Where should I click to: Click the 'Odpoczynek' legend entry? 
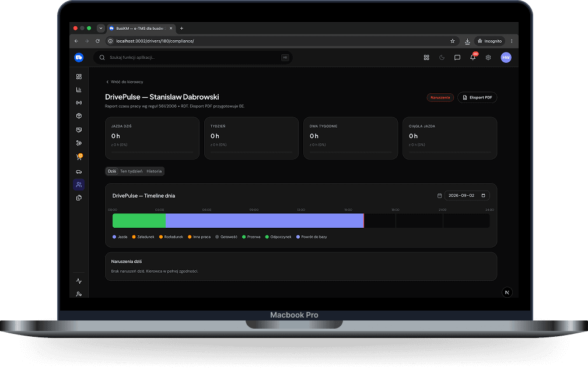pos(278,237)
